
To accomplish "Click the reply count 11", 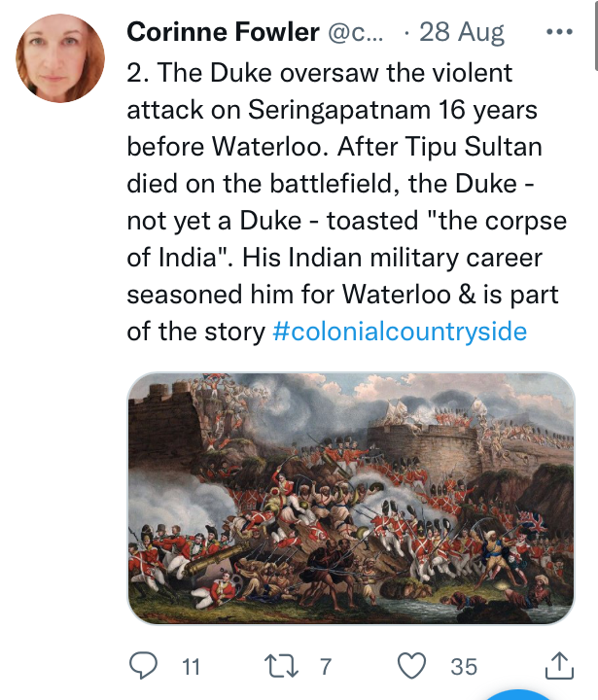I will tap(191, 666).
